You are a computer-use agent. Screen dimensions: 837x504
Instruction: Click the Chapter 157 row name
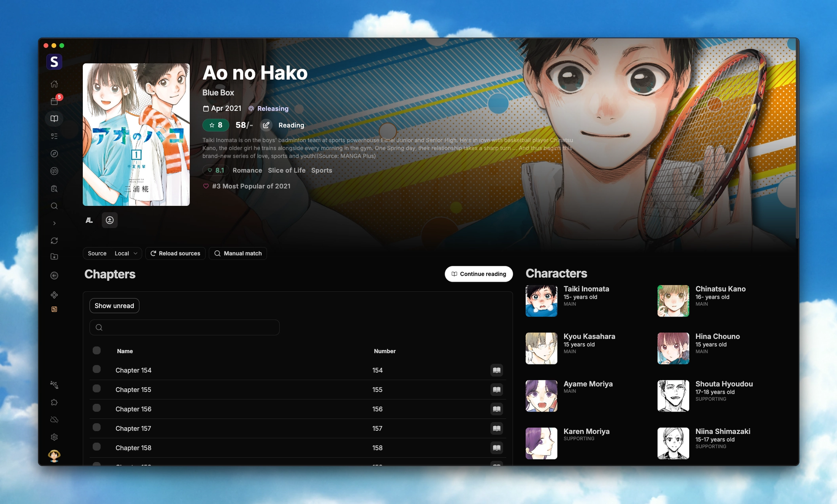click(133, 429)
